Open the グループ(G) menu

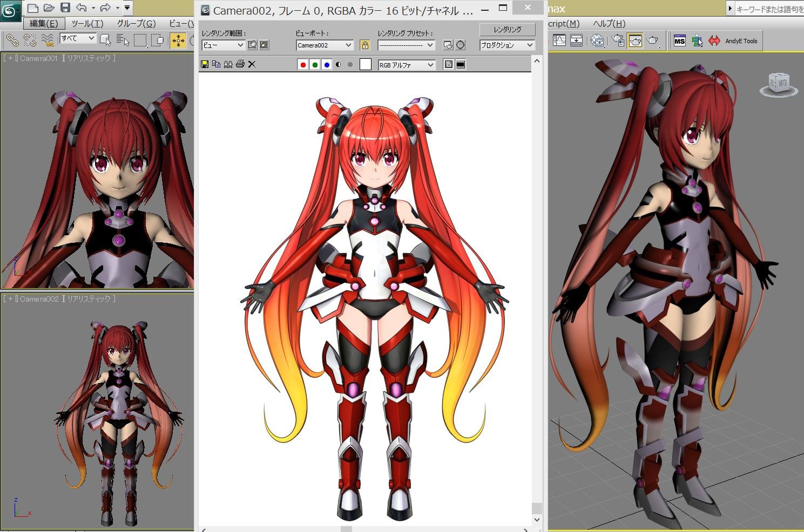click(136, 23)
